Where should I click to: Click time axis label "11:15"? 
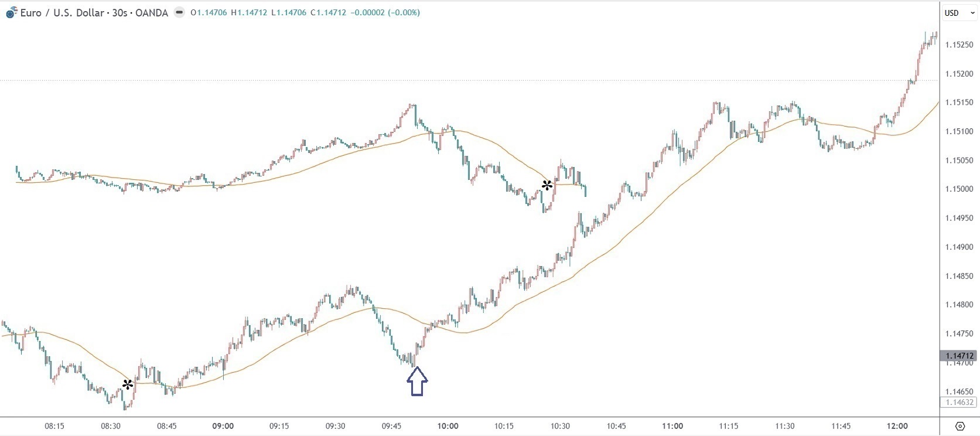(x=729, y=426)
